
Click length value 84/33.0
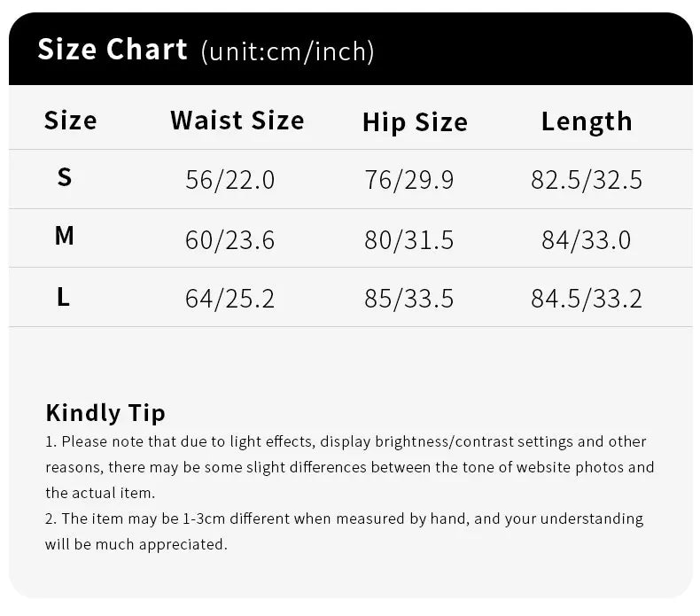587,240
